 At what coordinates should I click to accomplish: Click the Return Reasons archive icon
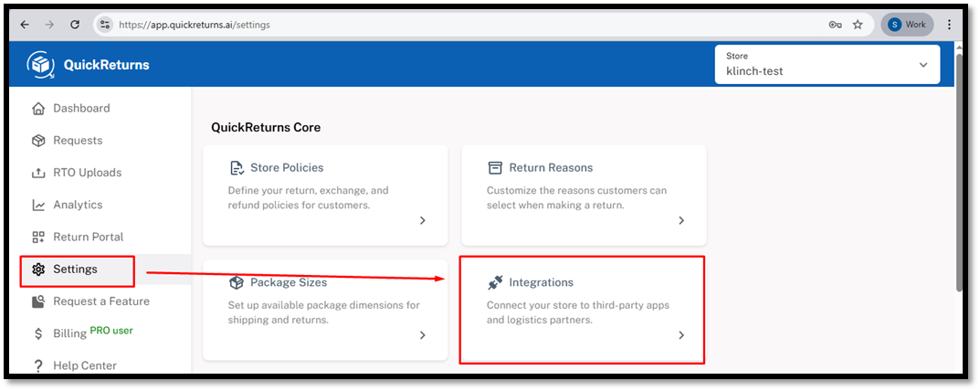494,168
